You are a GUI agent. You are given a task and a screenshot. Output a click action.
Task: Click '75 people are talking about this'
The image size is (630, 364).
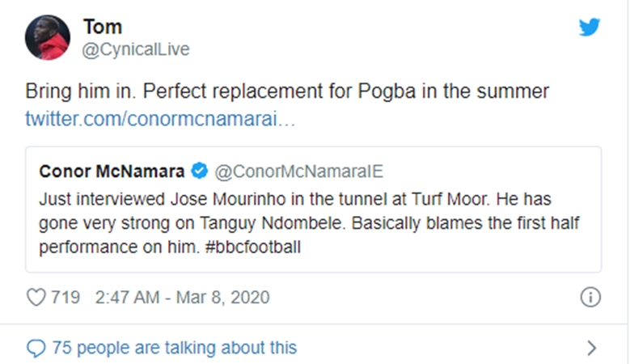(174, 349)
